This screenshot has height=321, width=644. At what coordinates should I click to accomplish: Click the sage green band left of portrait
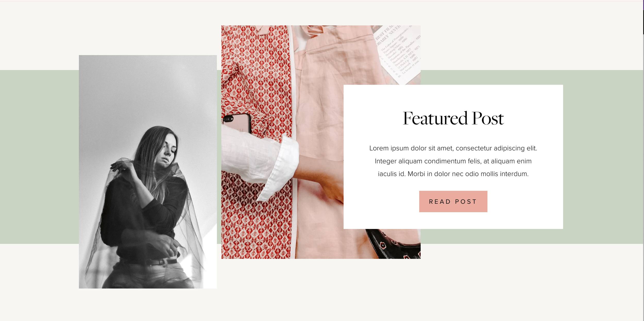pyautogui.click(x=39, y=157)
